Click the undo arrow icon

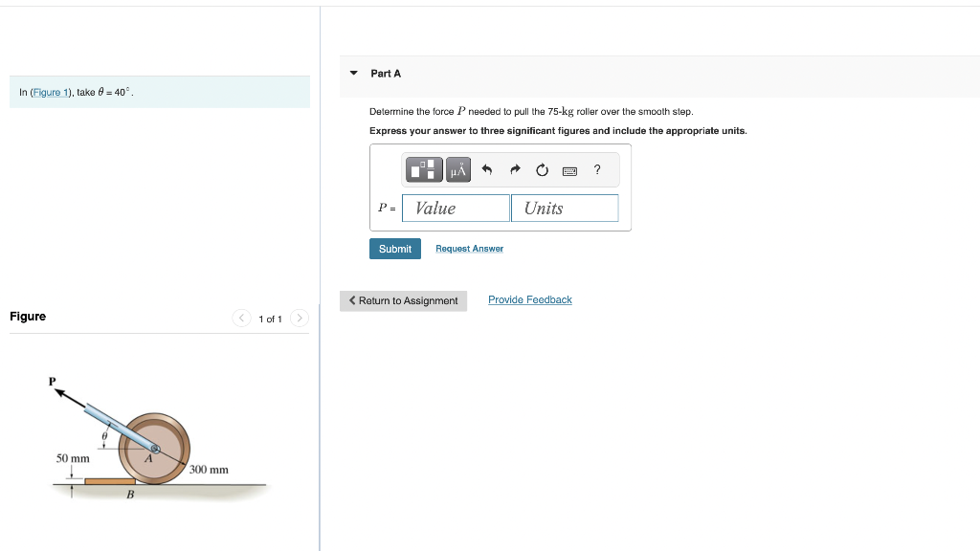point(486,169)
